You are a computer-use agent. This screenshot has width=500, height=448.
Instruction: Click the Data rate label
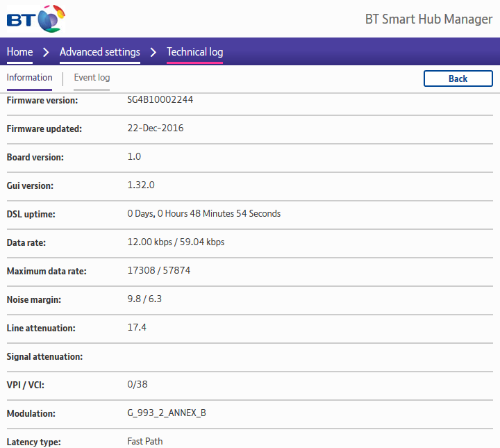(26, 242)
